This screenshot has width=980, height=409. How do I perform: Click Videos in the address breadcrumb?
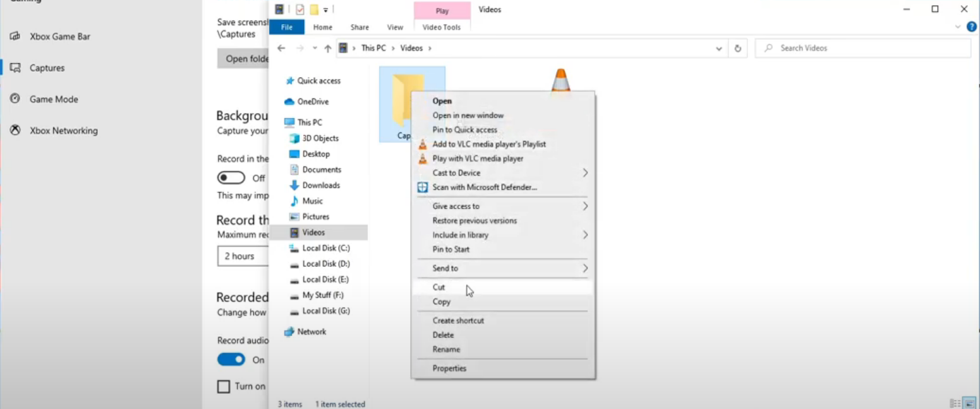pos(411,48)
